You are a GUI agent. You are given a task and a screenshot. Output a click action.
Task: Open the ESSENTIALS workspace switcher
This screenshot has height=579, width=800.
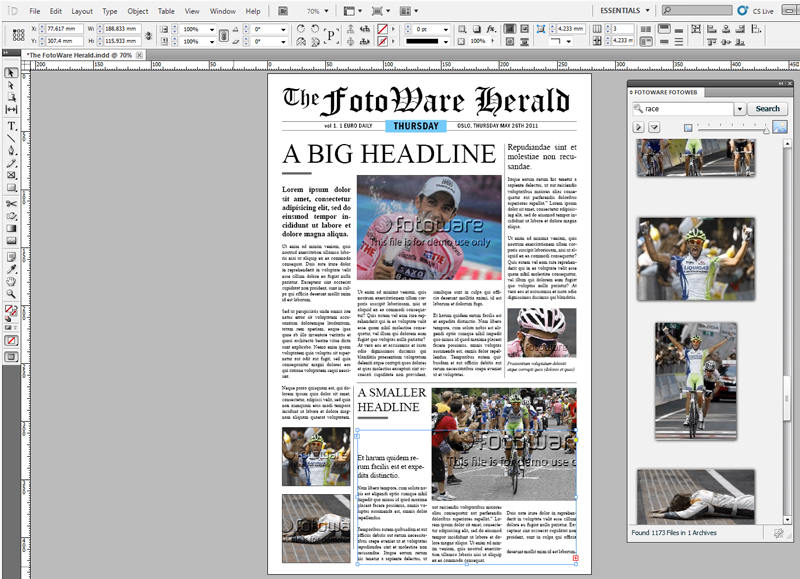pyautogui.click(x=624, y=10)
